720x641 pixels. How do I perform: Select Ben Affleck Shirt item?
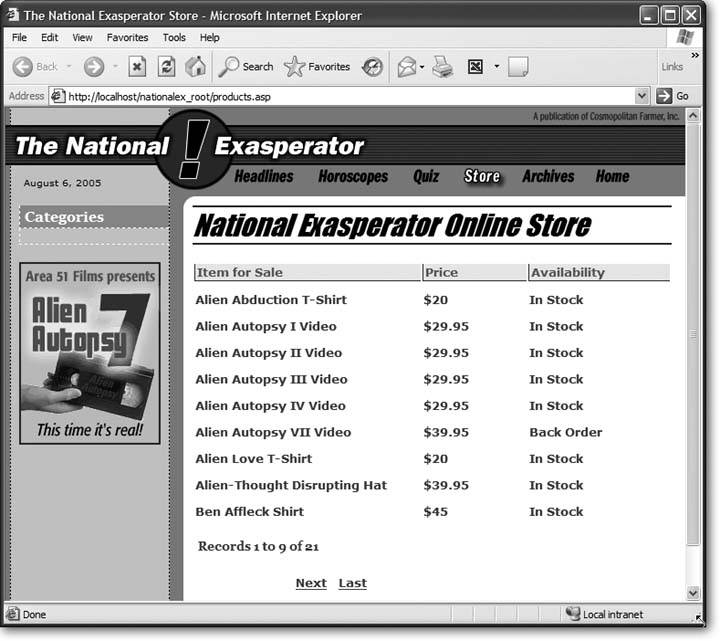[249, 512]
